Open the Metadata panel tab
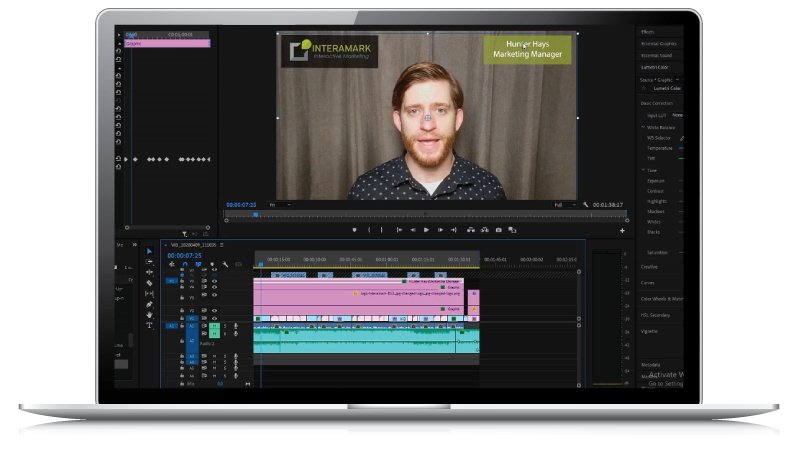Image resolution: width=800 pixels, height=453 pixels. 651,365
